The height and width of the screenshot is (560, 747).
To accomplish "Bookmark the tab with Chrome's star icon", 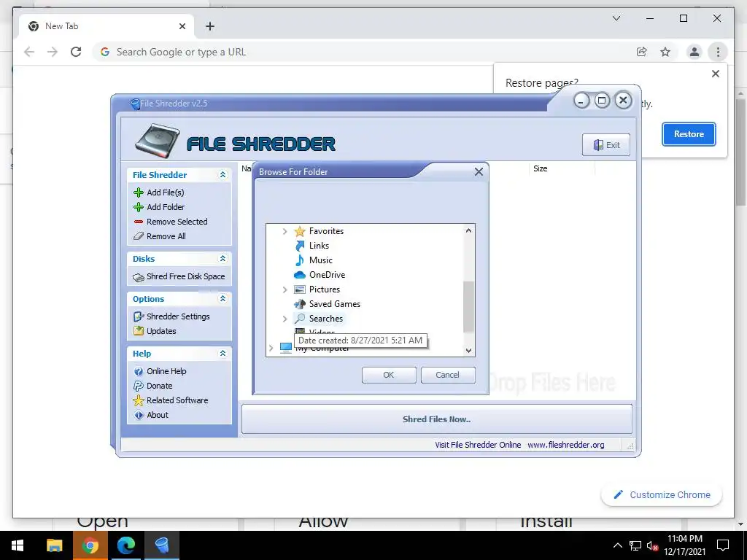I will (x=665, y=52).
